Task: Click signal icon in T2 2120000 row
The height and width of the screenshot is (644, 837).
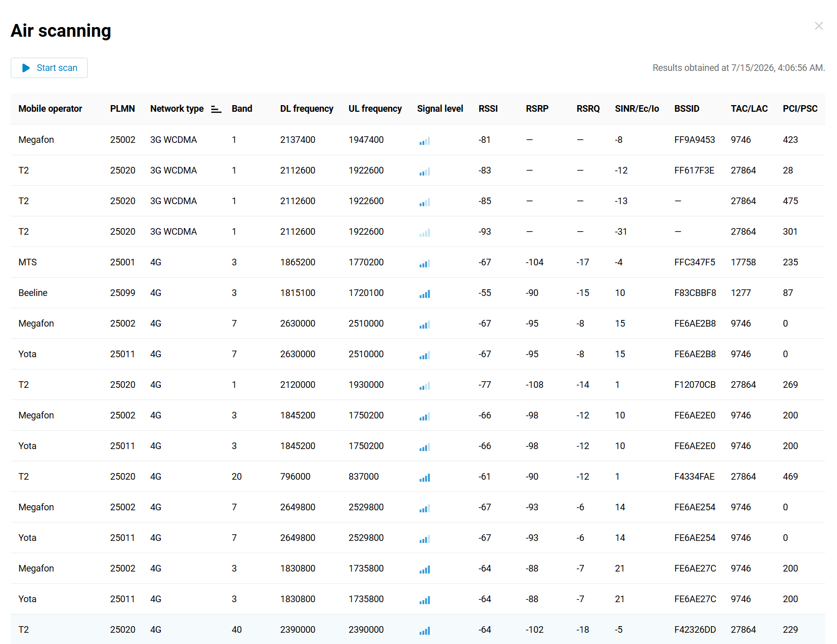Action: click(425, 385)
